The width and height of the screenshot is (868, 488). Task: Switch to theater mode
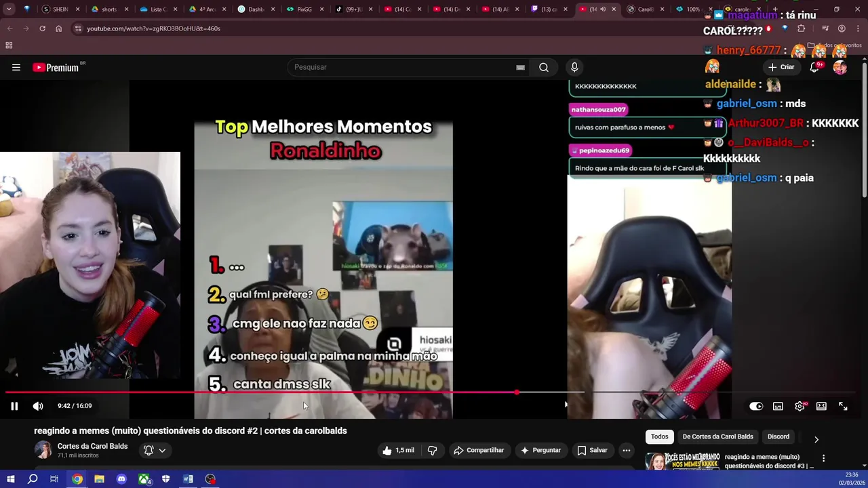[821, 406]
